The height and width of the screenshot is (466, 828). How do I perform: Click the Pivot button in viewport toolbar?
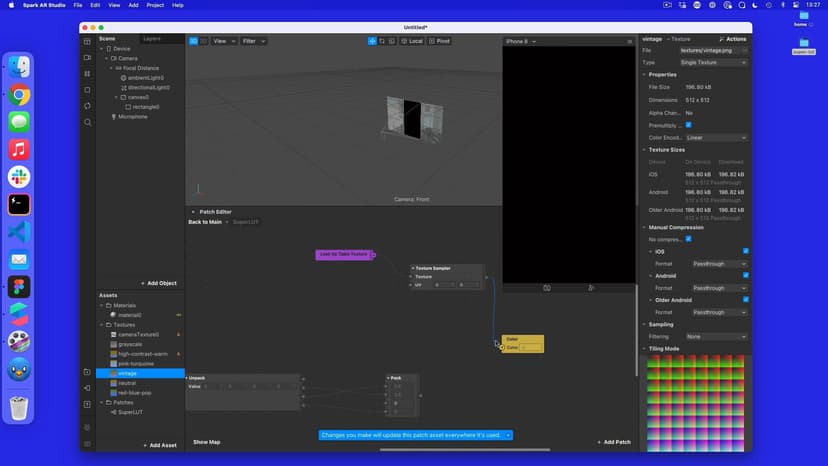(440, 41)
